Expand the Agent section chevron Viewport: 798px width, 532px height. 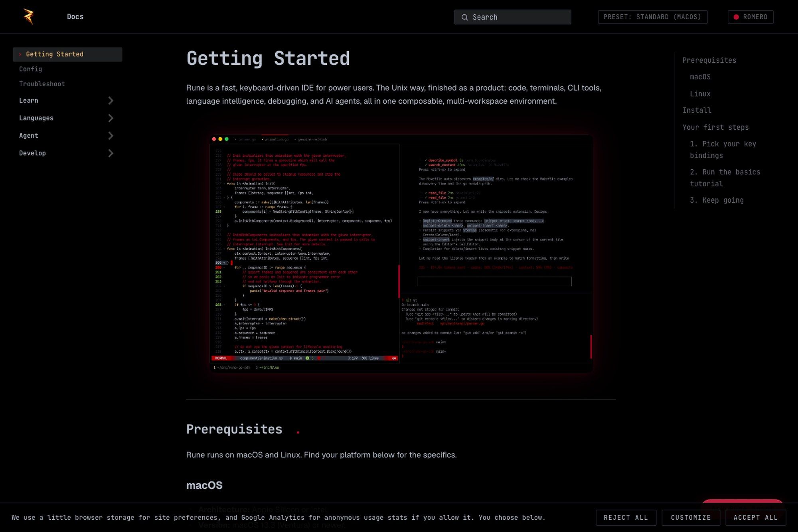[111, 136]
